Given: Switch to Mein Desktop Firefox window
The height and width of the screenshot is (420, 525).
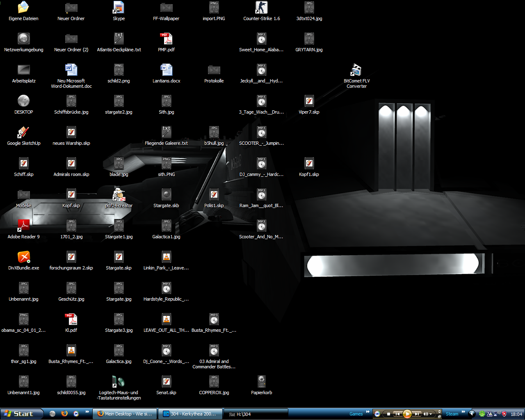Looking at the screenshot, I should [125, 414].
